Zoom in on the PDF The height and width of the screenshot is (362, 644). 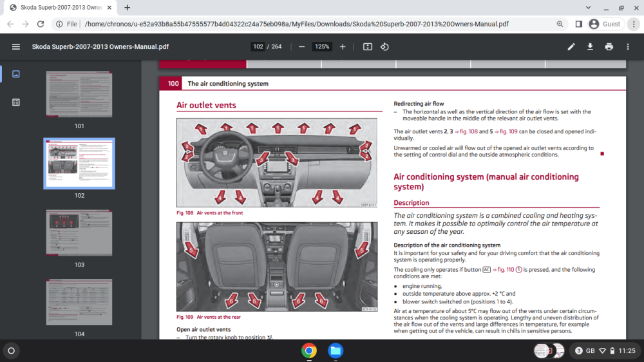343,47
